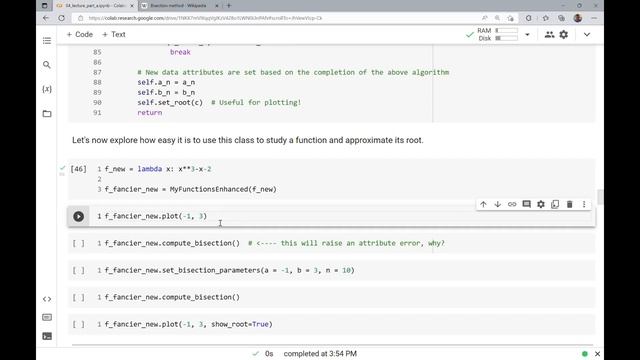Go back in the browser
The height and width of the screenshot is (360, 640).
(x=46, y=18)
